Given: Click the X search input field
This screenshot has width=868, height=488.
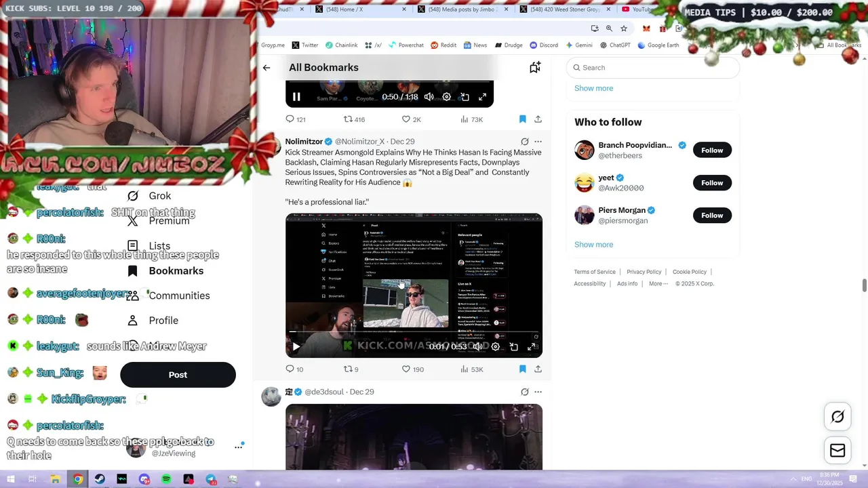Looking at the screenshot, I should point(652,68).
